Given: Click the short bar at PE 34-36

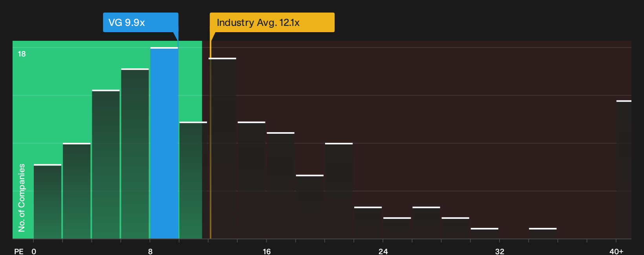Looking at the screenshot, I should coord(543,233).
